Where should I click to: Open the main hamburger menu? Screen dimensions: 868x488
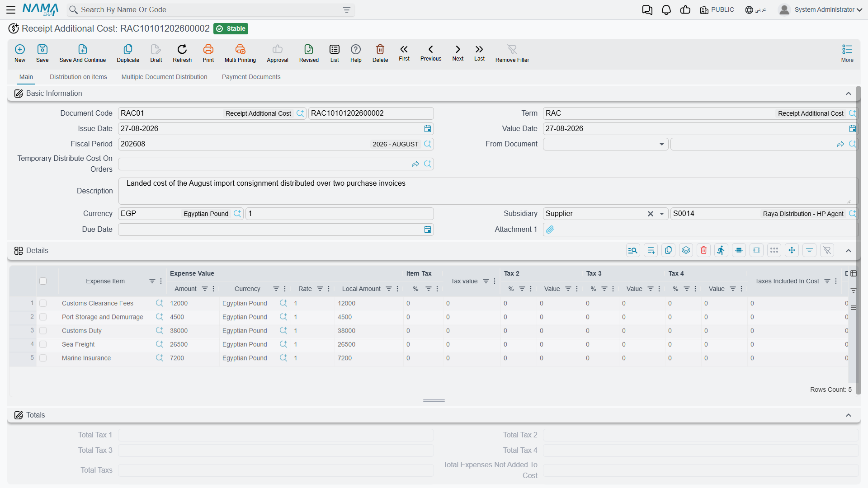tap(11, 10)
